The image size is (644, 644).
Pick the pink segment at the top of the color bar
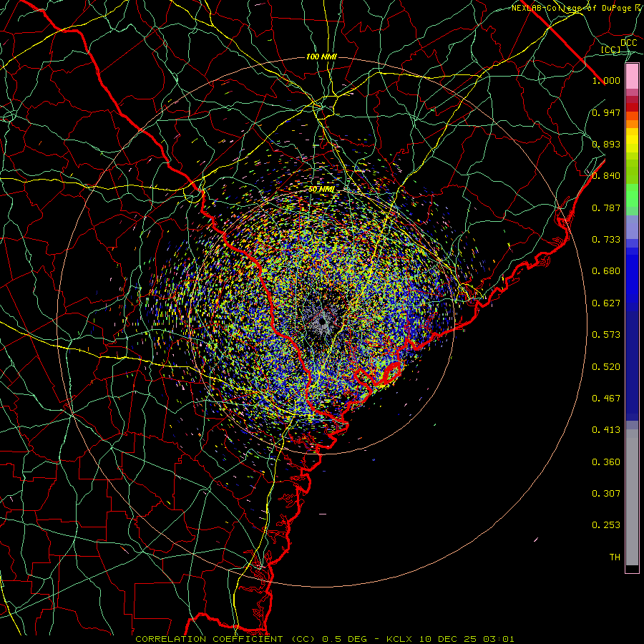pyautogui.click(x=632, y=77)
